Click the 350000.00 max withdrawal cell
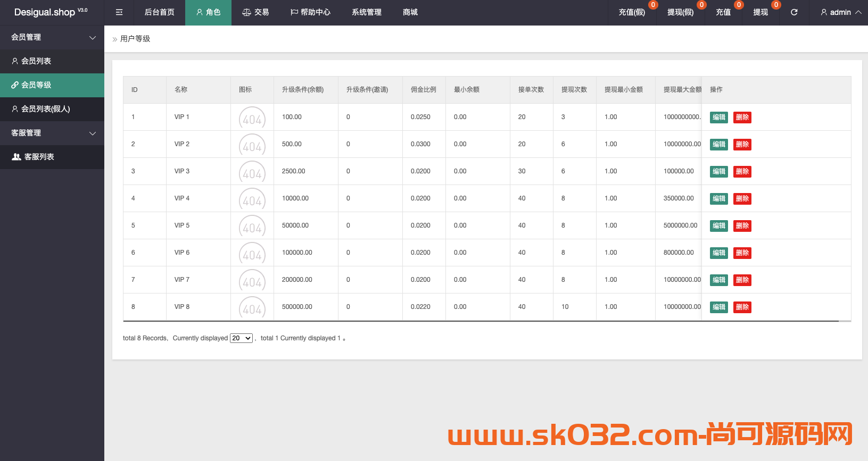 (679, 198)
